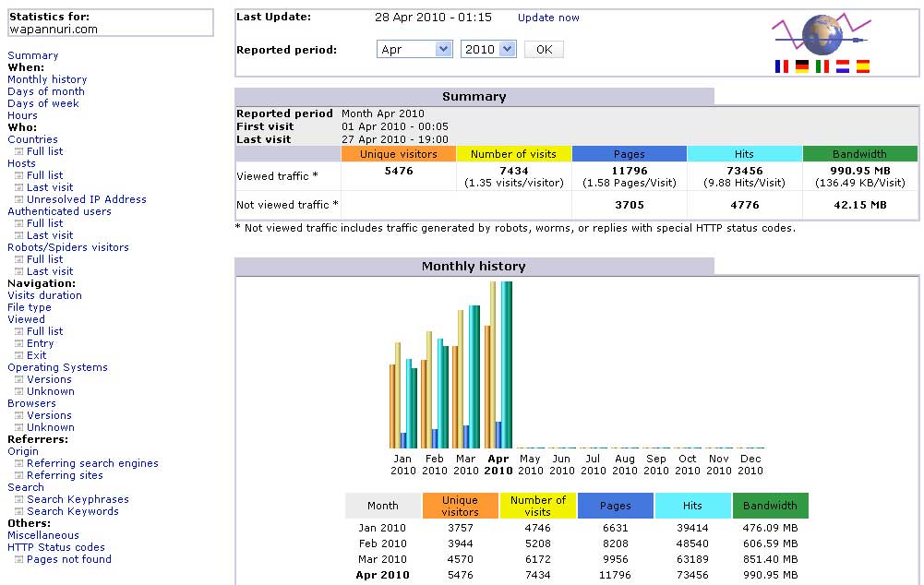Click the Apr 2010 bar group in chart
This screenshot has height=585, width=924.
point(498,364)
